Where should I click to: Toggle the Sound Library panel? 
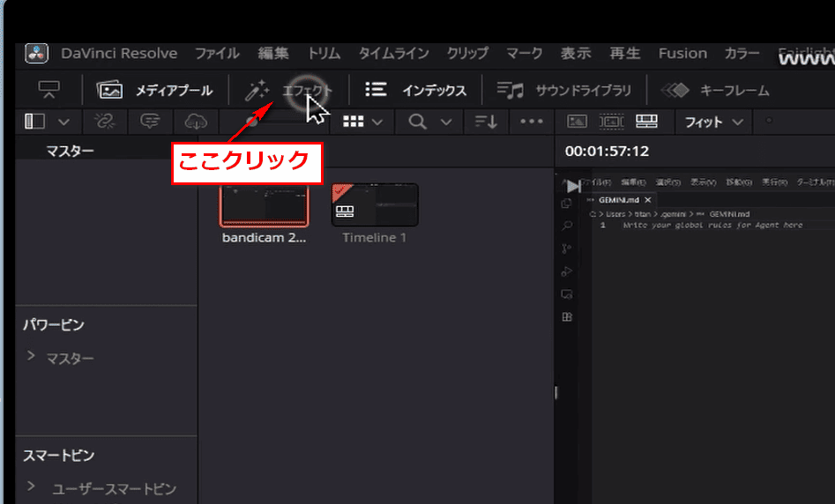click(x=564, y=90)
